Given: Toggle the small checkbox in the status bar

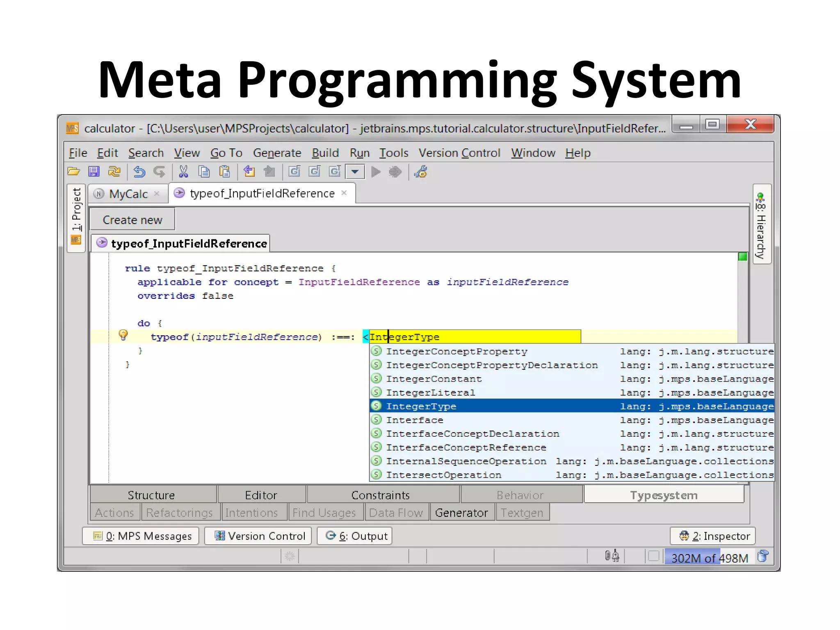Looking at the screenshot, I should click(x=653, y=556).
